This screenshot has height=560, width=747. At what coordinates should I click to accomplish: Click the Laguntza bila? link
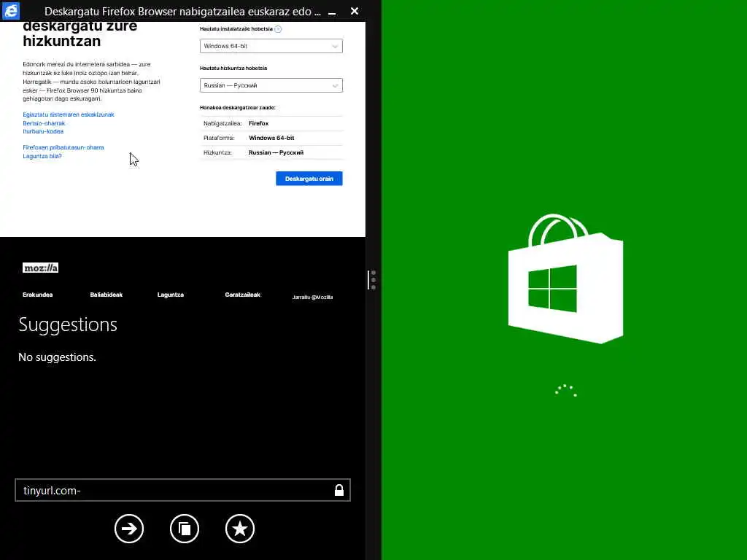coord(42,156)
